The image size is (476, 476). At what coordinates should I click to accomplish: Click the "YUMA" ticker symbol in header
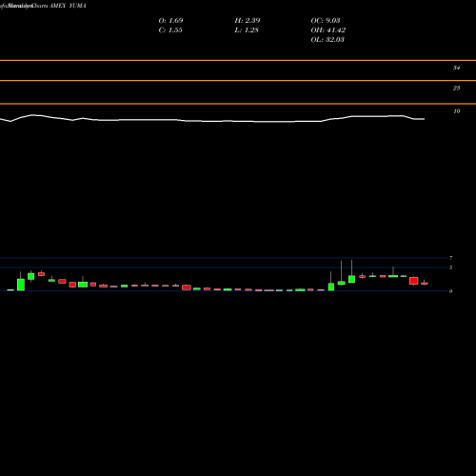77,6
